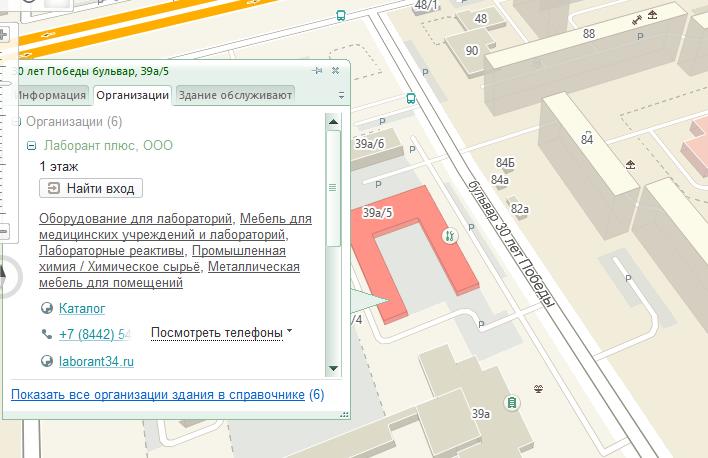This screenshot has height=458, width=708.
Task: Click the restaurant icon on building 39а/5
Action: click(x=450, y=236)
